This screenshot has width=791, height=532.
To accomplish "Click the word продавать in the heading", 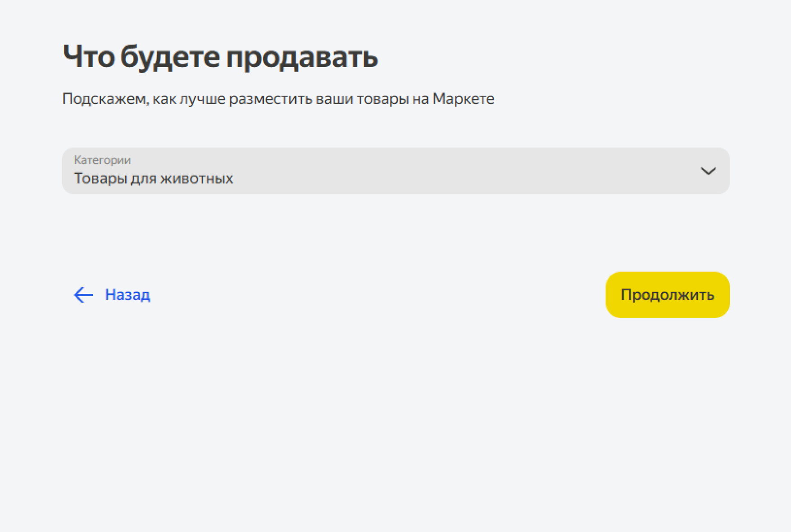I will 301,57.
